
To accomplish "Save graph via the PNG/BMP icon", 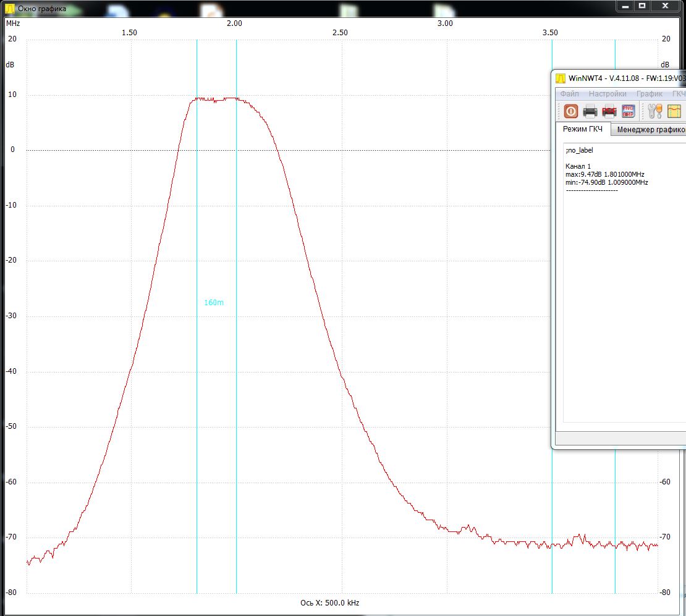I will pos(629,111).
